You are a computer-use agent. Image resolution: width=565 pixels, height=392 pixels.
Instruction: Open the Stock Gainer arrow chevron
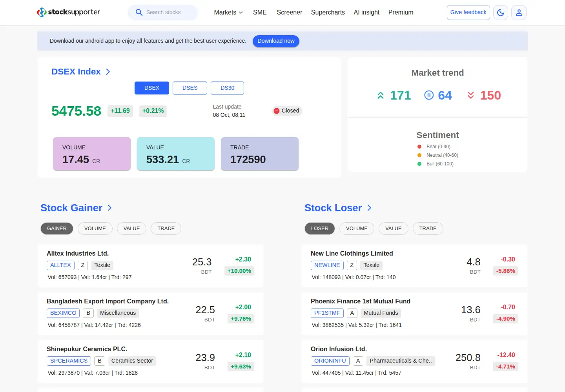pos(109,208)
